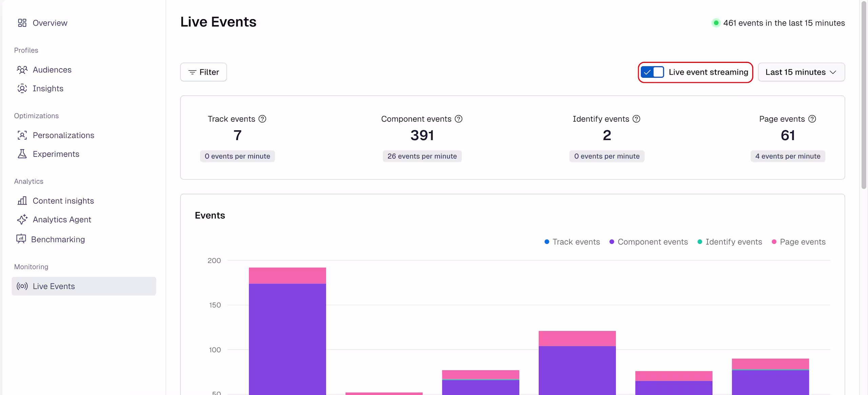The image size is (868, 395).
Task: Click the Analytics Agent sparkle icon
Action: tap(22, 219)
